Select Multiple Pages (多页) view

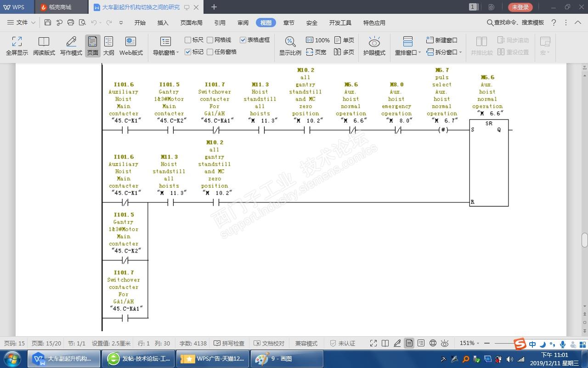(345, 52)
